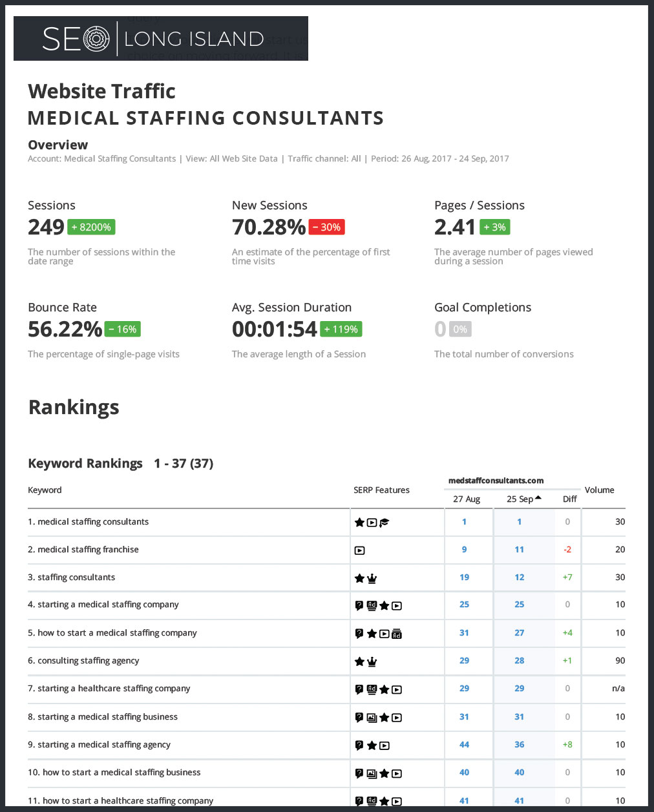This screenshot has width=654, height=812.
Task: Click the keyword 'starting a medical staffing agency'
Action: point(104,745)
